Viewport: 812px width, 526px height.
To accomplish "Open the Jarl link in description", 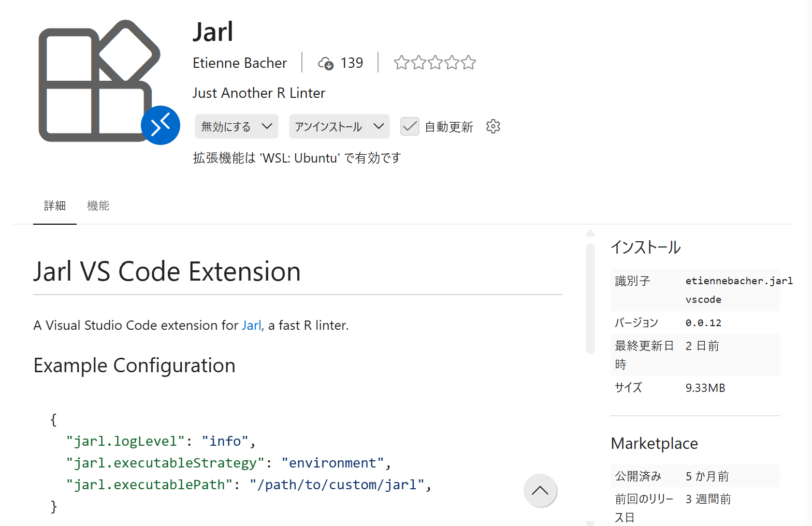I will pyautogui.click(x=251, y=325).
